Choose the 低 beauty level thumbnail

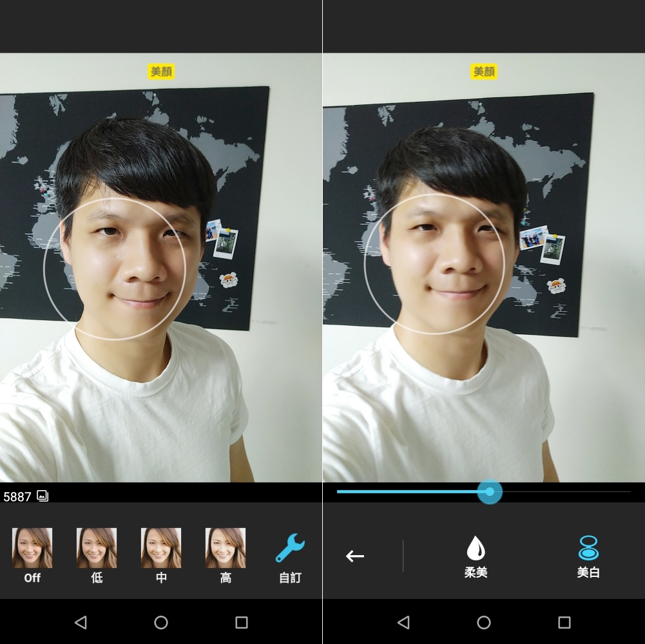(97, 548)
